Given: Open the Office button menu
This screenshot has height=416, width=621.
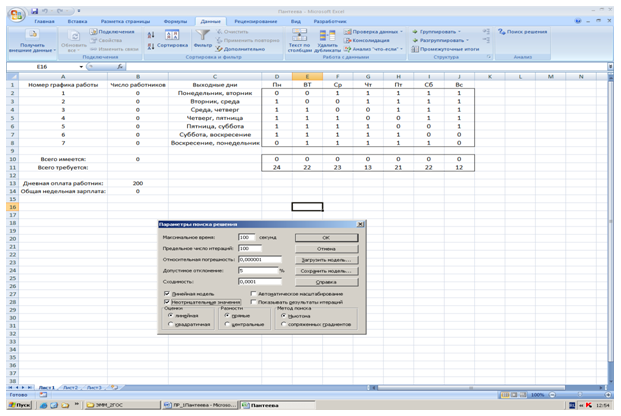Looking at the screenshot, I should (17, 15).
